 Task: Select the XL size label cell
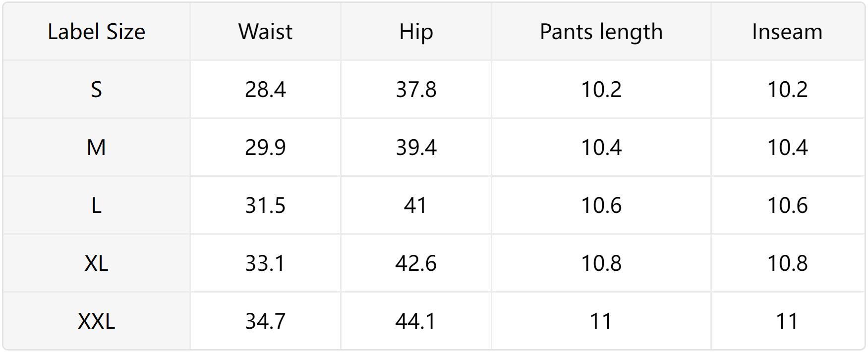[x=96, y=263]
